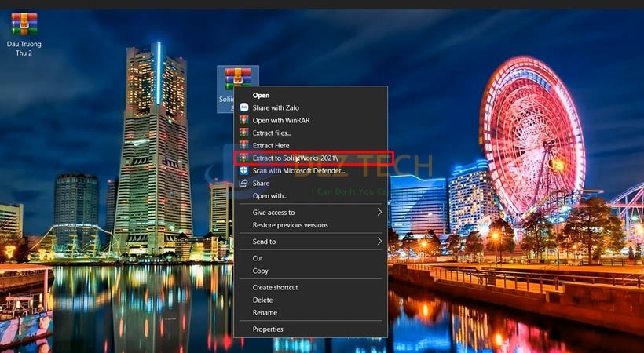The image size is (644, 353).
Task: Select Send to entry
Action: 264,242
